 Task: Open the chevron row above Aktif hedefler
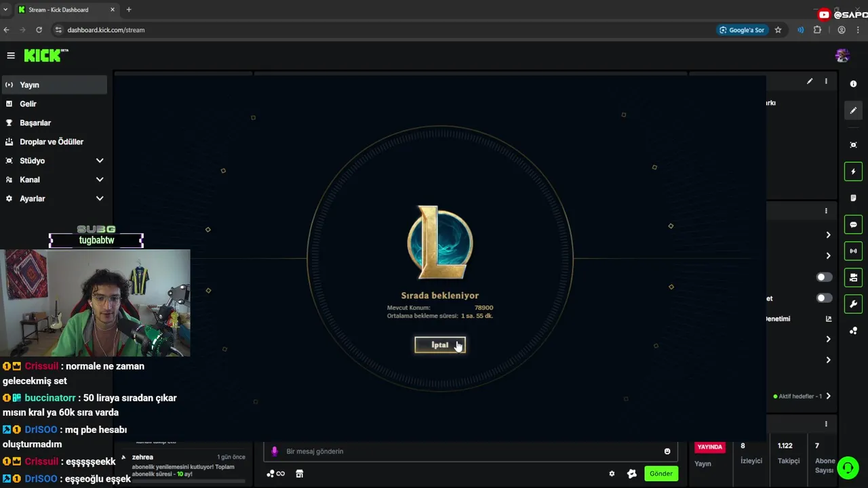coord(828,360)
